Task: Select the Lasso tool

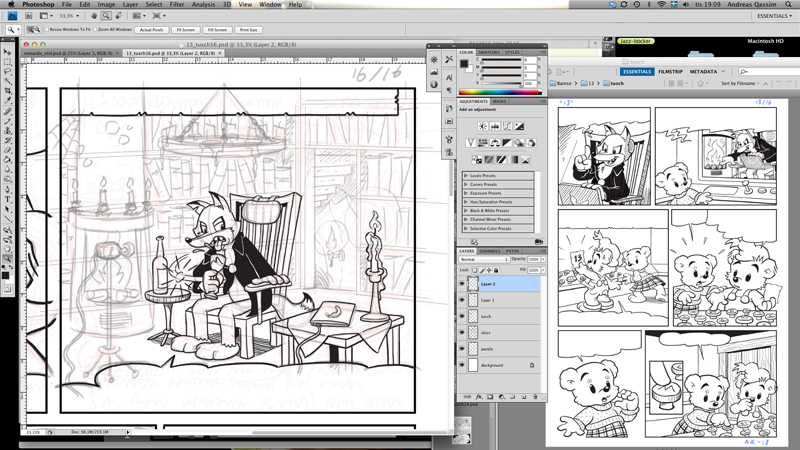Action: tap(7, 71)
